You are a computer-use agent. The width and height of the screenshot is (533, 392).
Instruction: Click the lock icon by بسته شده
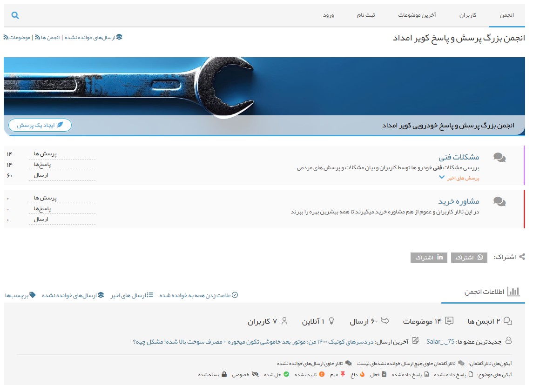pos(224,374)
